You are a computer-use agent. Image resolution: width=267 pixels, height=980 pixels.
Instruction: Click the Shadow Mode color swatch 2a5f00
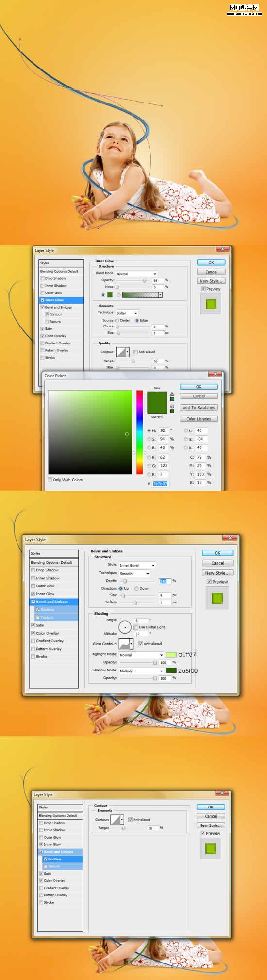pos(171,671)
